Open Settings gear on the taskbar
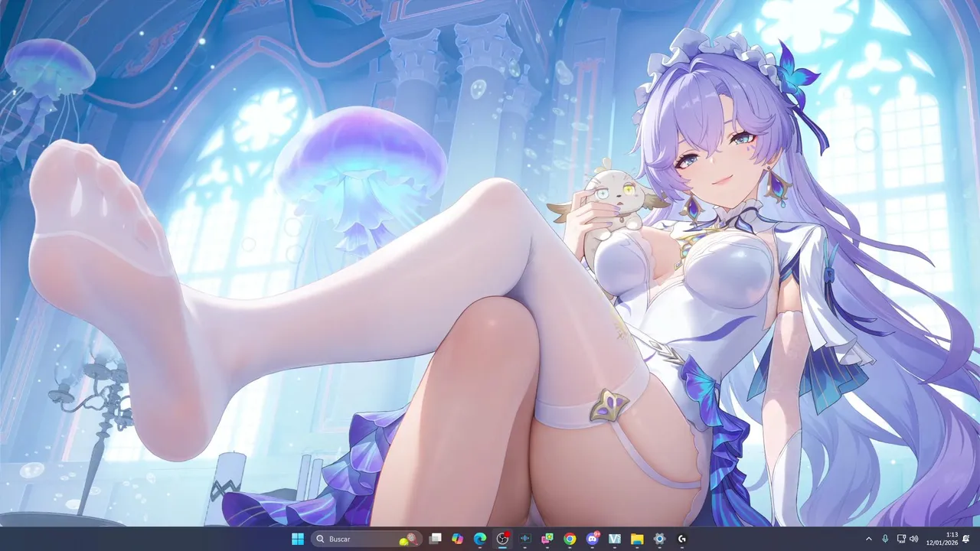The image size is (980, 551). click(x=659, y=539)
